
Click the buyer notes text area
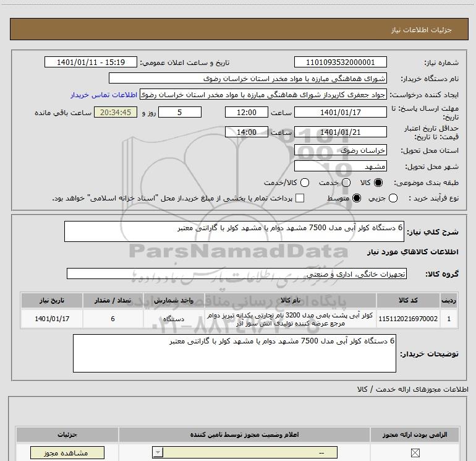pos(234,353)
